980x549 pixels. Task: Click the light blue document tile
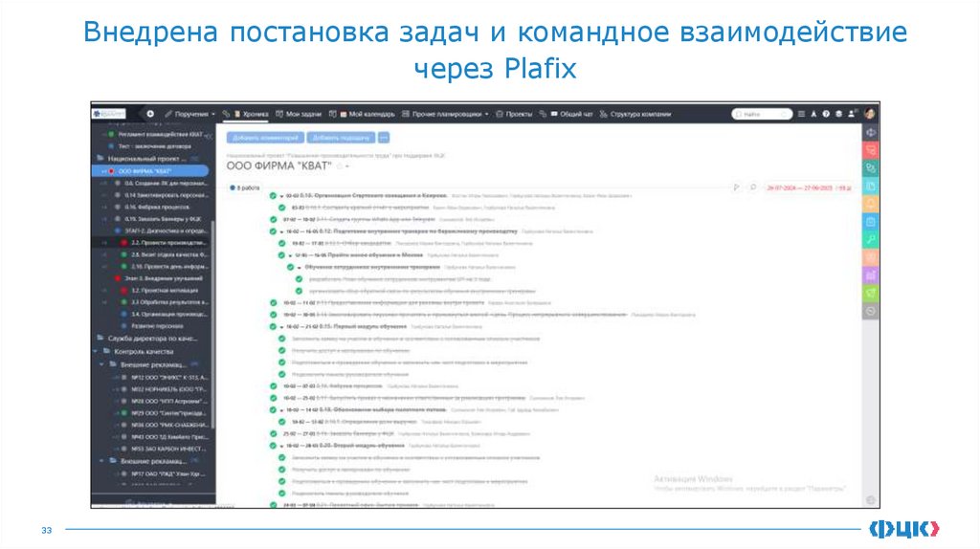point(871,187)
